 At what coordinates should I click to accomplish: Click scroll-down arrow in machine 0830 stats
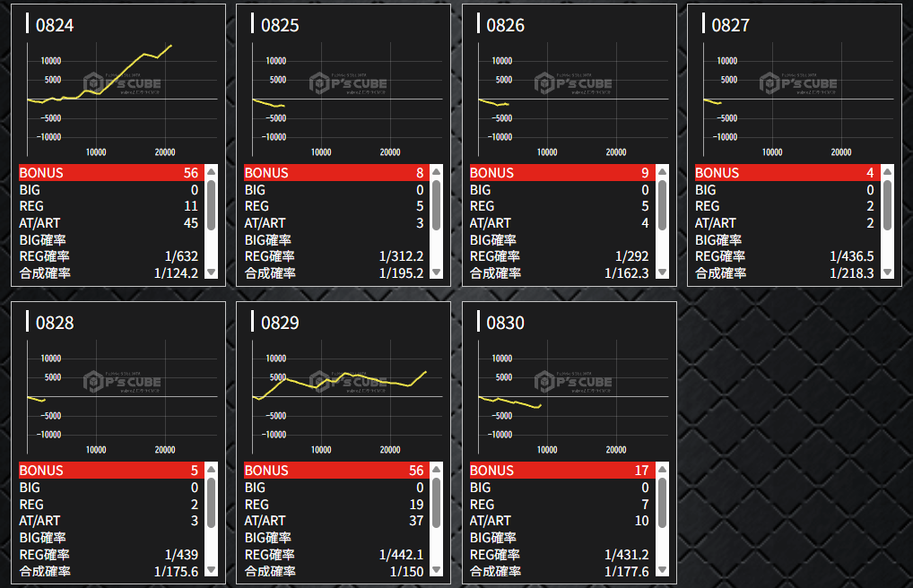point(662,570)
